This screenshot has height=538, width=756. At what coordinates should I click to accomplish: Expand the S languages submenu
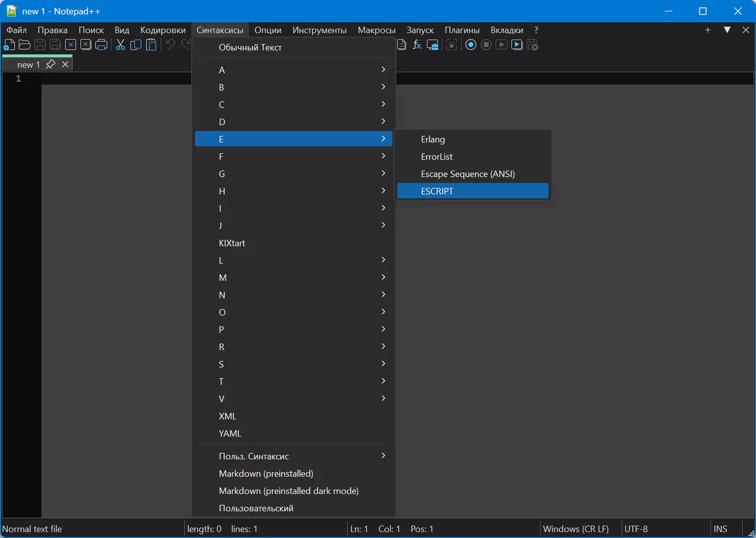(x=294, y=364)
